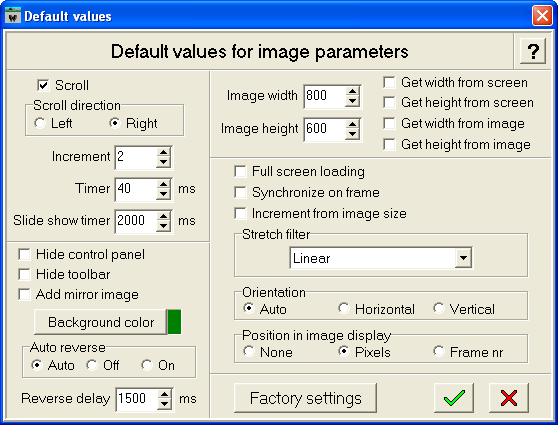Decrease the Reverse delay spinner value
The width and height of the screenshot is (558, 425).
pyautogui.click(x=164, y=403)
